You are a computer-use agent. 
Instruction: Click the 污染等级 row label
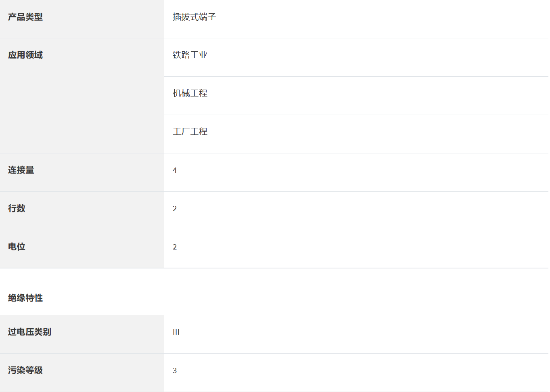[25, 370]
